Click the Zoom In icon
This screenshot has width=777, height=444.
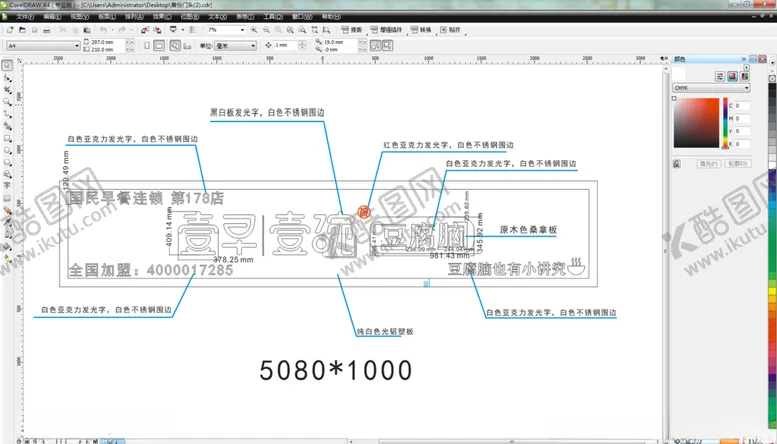[x=254, y=30]
